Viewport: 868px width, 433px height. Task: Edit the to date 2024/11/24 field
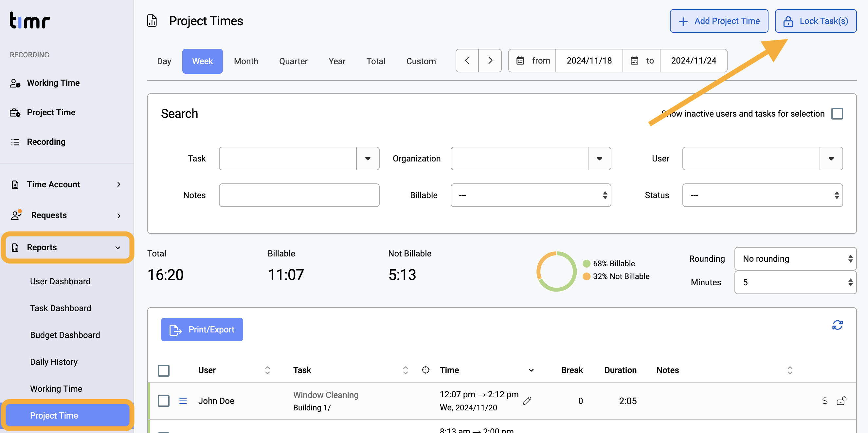point(694,61)
